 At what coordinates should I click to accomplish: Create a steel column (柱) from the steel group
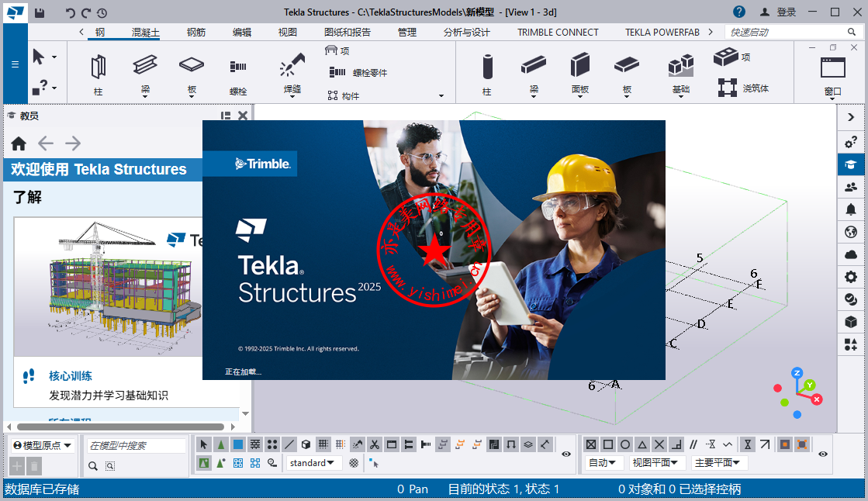(99, 74)
